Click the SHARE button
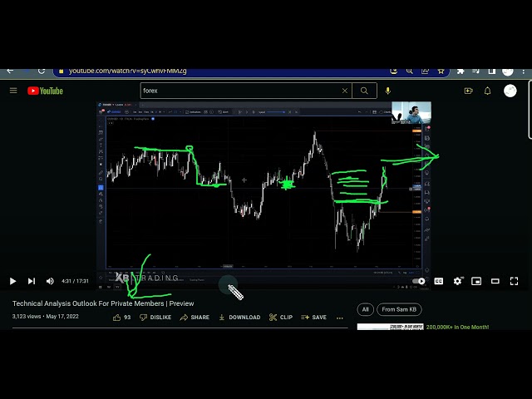Viewport: 532px width, 399px height. (x=195, y=317)
